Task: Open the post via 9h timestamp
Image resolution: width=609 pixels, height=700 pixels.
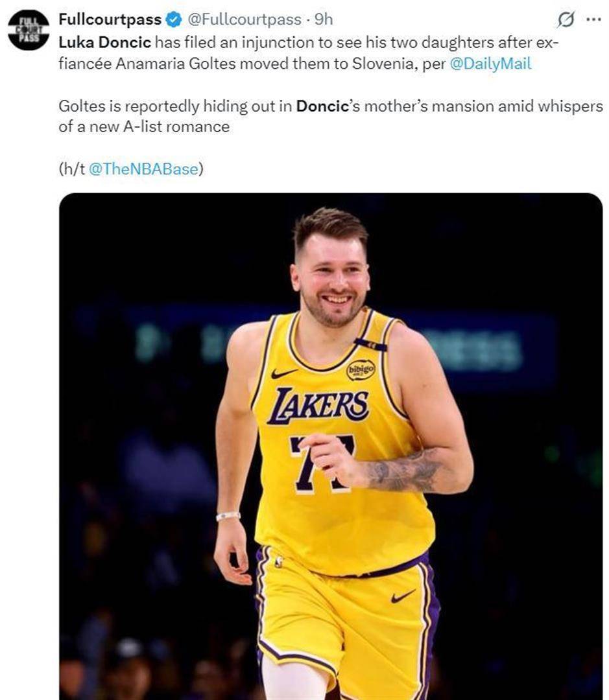Action: coord(323,20)
